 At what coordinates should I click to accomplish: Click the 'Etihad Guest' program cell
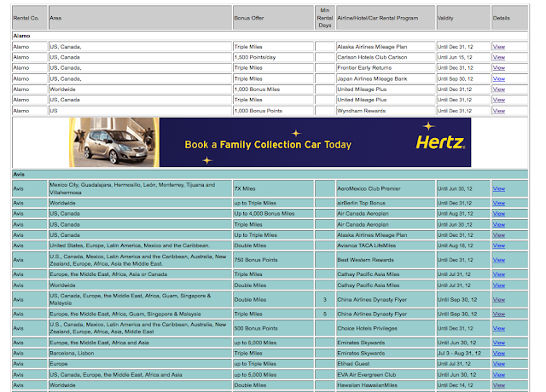tap(386, 364)
